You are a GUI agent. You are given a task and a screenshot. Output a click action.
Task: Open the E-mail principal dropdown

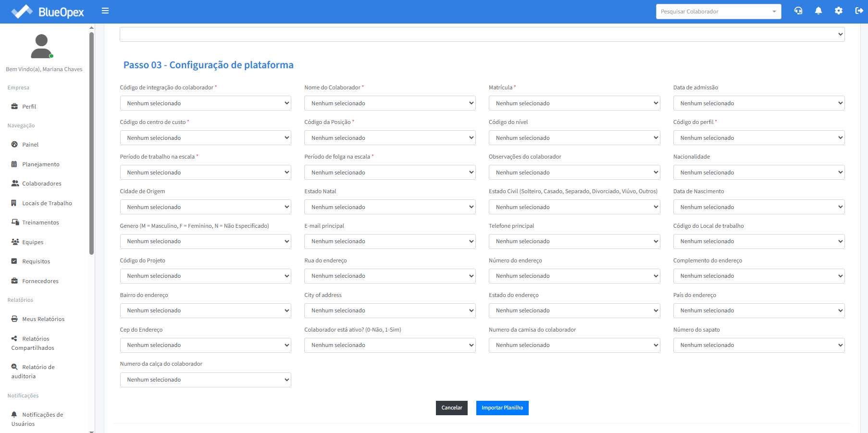coord(390,241)
